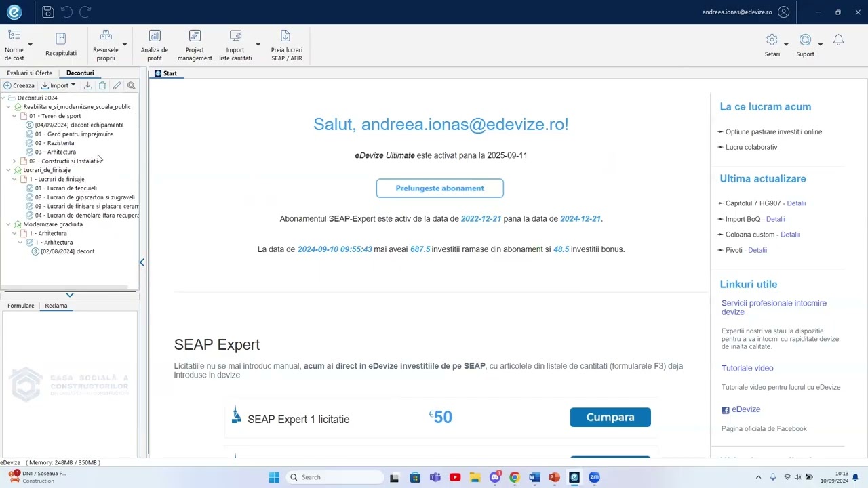
Task: Open PowerPoint from taskbar
Action: pos(554,477)
